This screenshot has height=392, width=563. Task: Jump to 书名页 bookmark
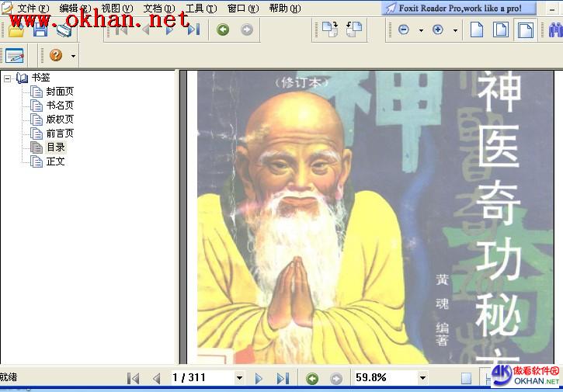click(x=60, y=106)
